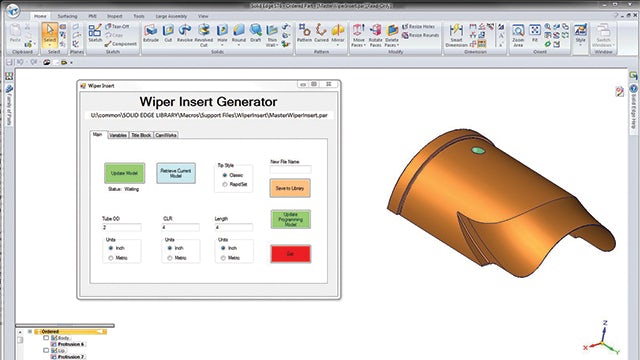
Task: Select Metric units under Tube OD
Action: [x=111, y=258]
